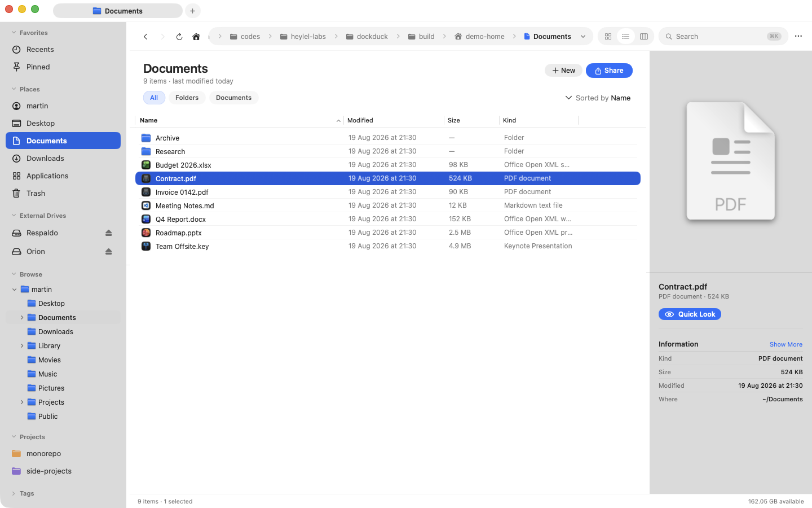Open the Sorted by Name dropdown

[x=598, y=98]
